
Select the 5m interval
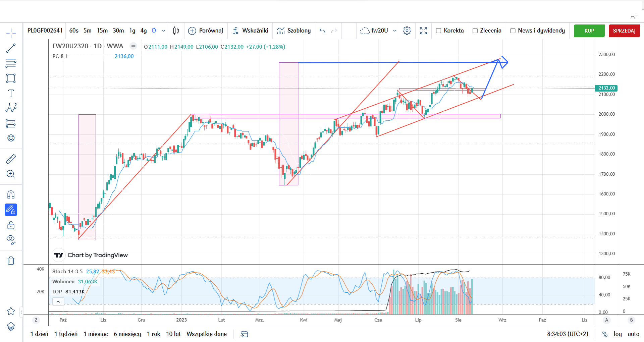point(88,31)
